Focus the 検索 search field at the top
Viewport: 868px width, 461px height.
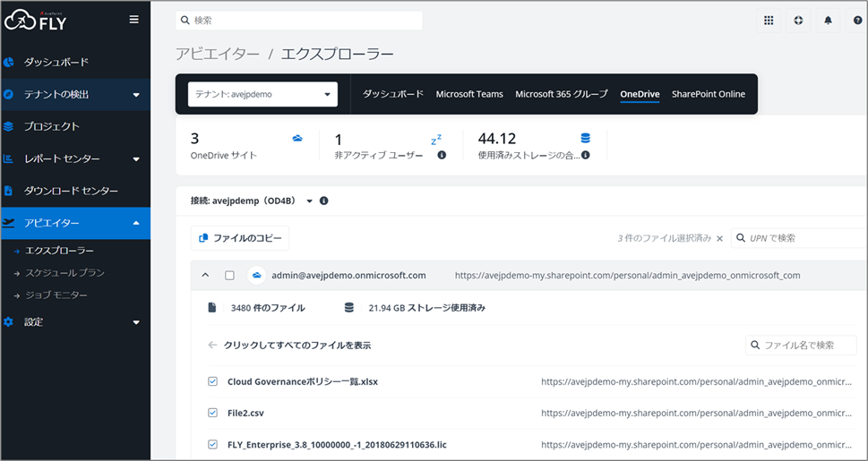pos(299,21)
